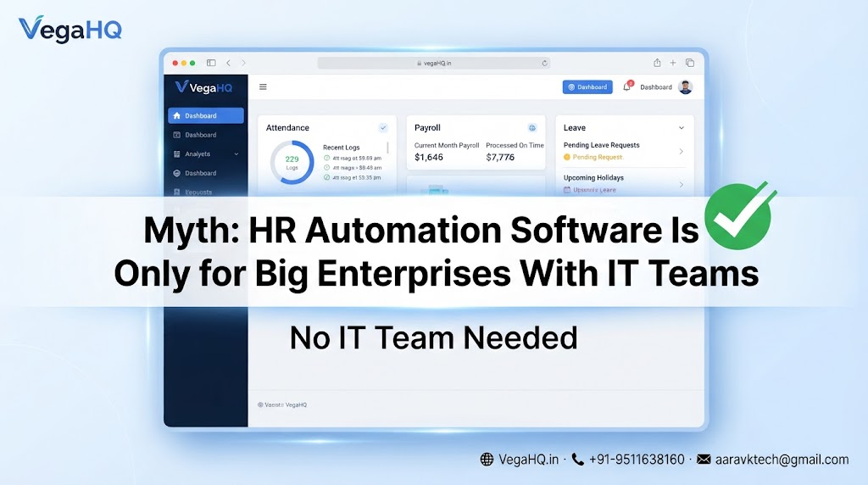The image size is (868, 485).
Task: Click the No IT Team Needed text
Action: pos(433,337)
